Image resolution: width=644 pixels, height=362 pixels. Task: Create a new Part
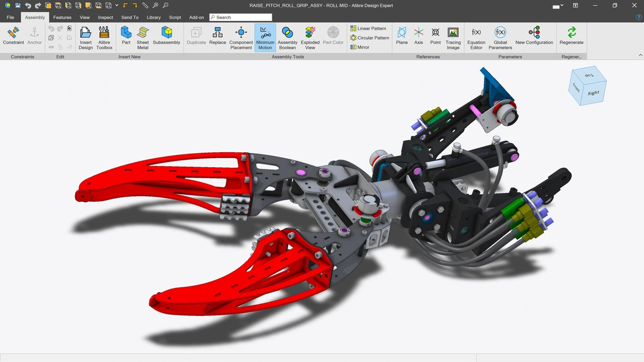126,36
